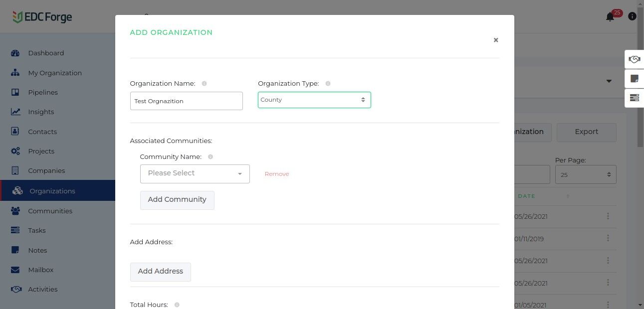This screenshot has height=309, width=644.
Task: Click the Projects gears icon
Action: 15,151
